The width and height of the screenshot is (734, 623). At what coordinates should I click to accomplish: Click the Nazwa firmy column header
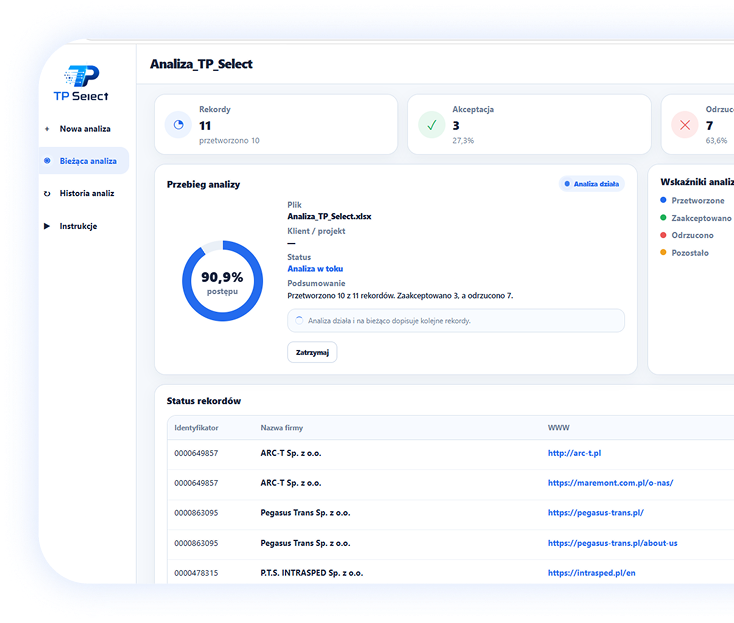click(x=282, y=428)
